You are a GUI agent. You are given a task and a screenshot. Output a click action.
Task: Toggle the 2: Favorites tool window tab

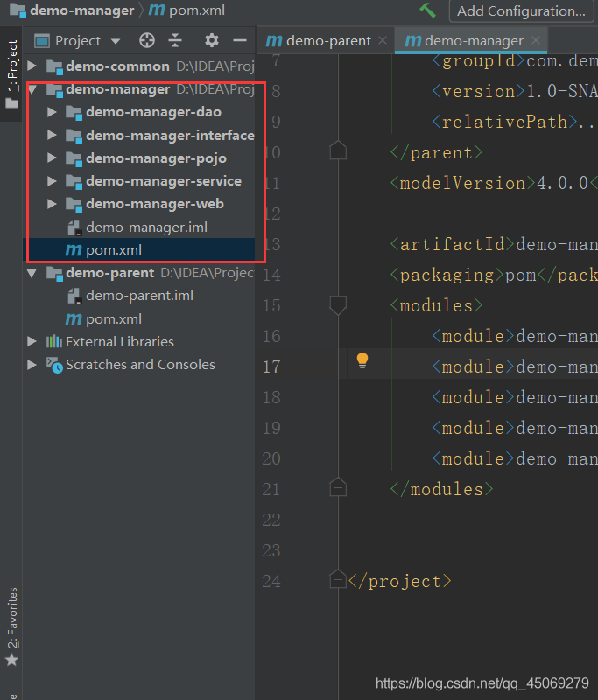pyautogui.click(x=11, y=626)
